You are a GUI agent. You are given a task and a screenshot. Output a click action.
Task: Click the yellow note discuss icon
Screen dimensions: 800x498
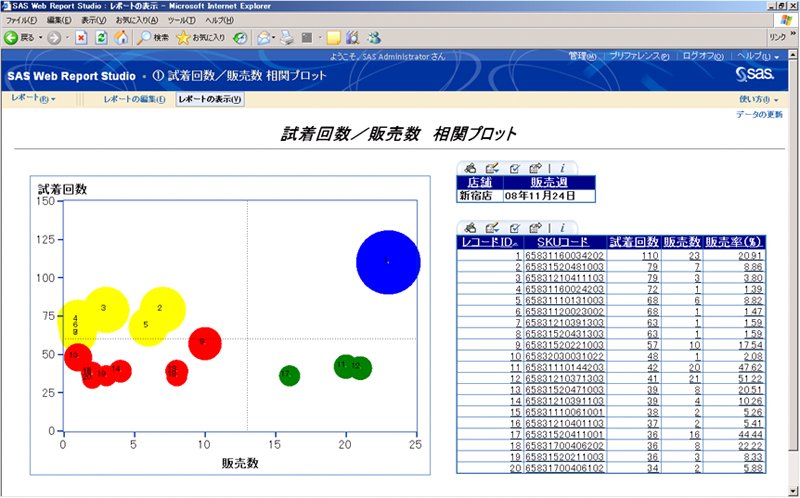click(x=333, y=38)
